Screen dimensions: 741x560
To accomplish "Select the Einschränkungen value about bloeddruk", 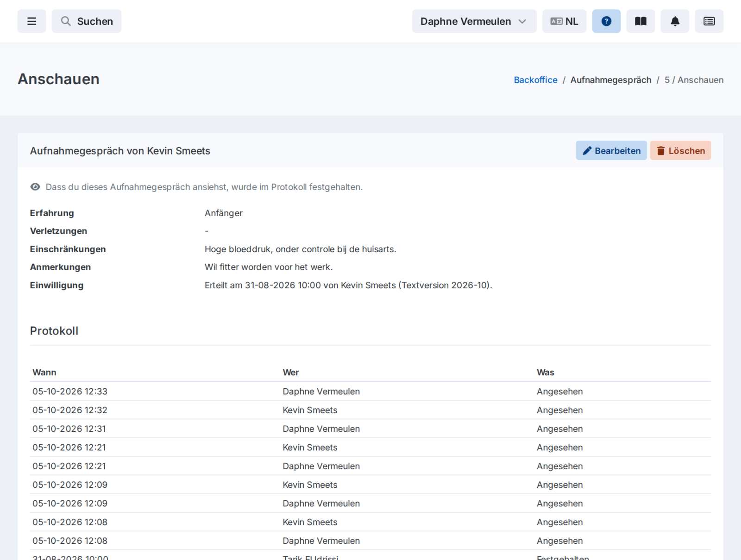I will pyautogui.click(x=301, y=249).
